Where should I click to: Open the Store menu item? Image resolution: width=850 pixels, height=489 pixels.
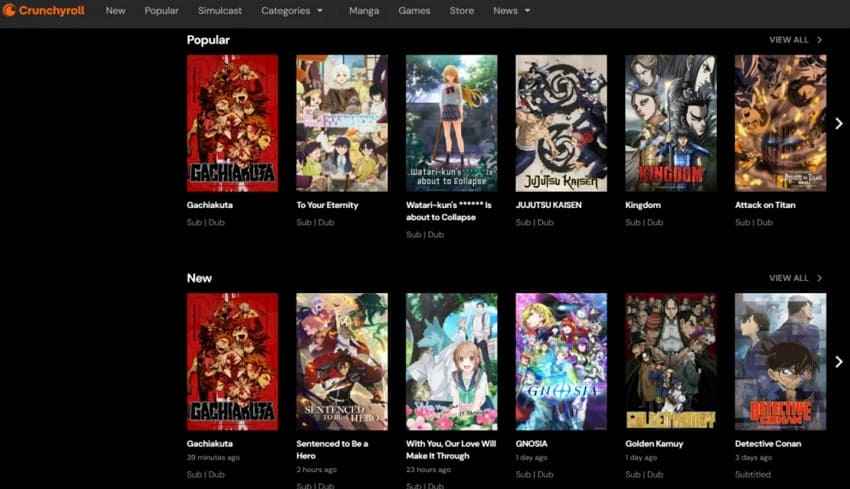(x=461, y=11)
